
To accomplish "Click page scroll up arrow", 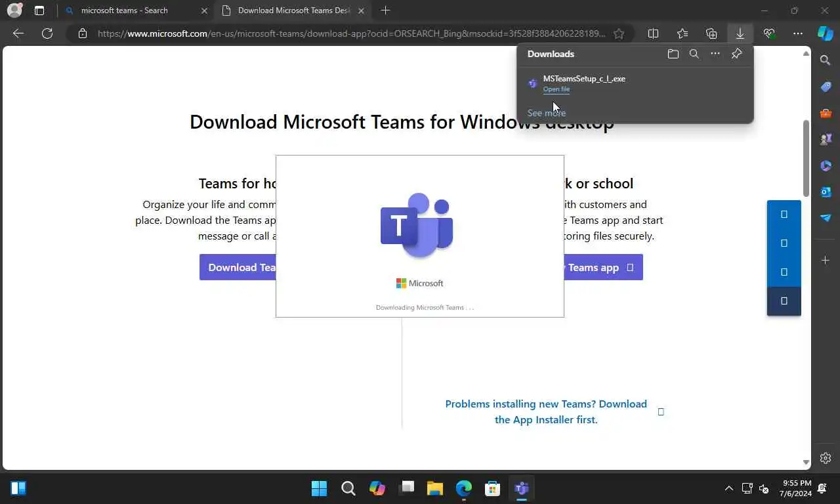I will (807, 54).
